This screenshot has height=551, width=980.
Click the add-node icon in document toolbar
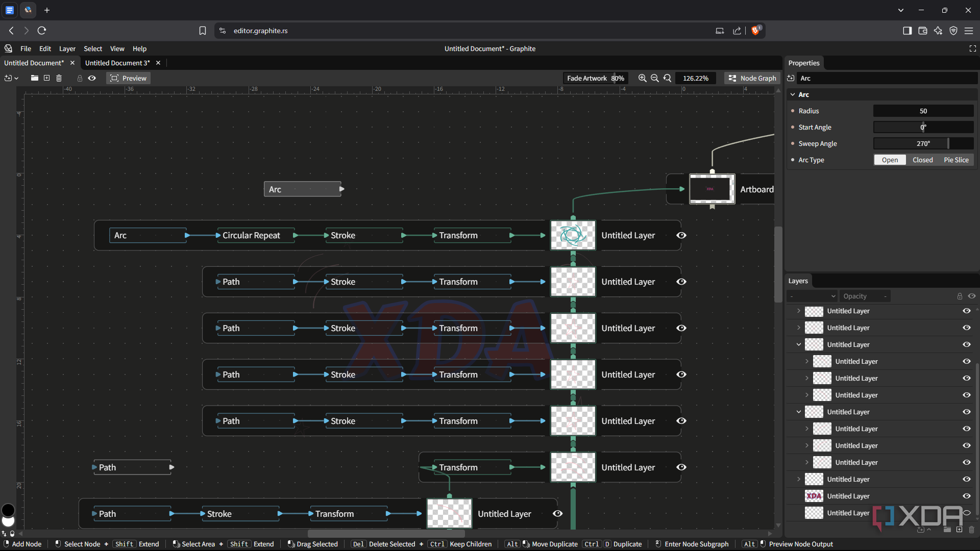[x=8, y=78]
